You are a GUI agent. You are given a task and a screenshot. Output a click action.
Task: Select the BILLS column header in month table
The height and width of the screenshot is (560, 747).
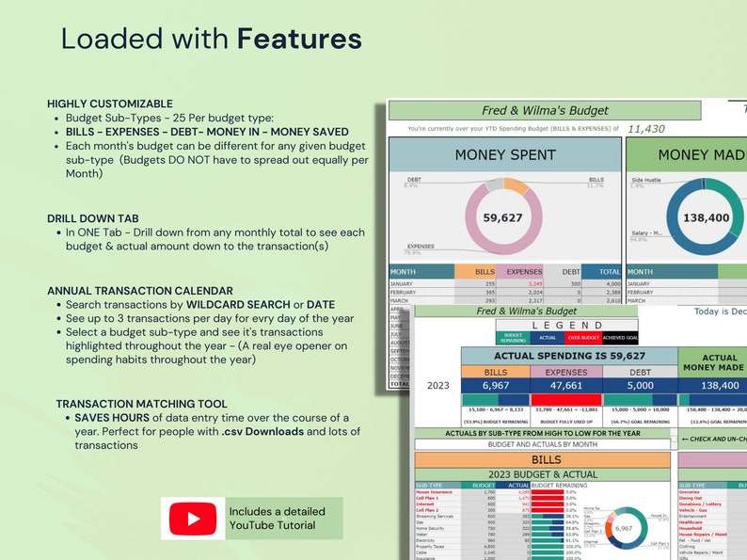coord(475,272)
